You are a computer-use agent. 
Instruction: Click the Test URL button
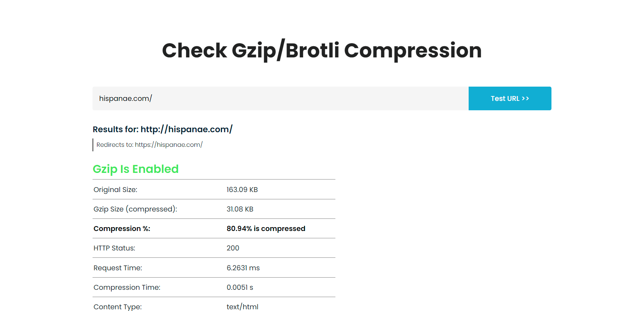pyautogui.click(x=510, y=98)
